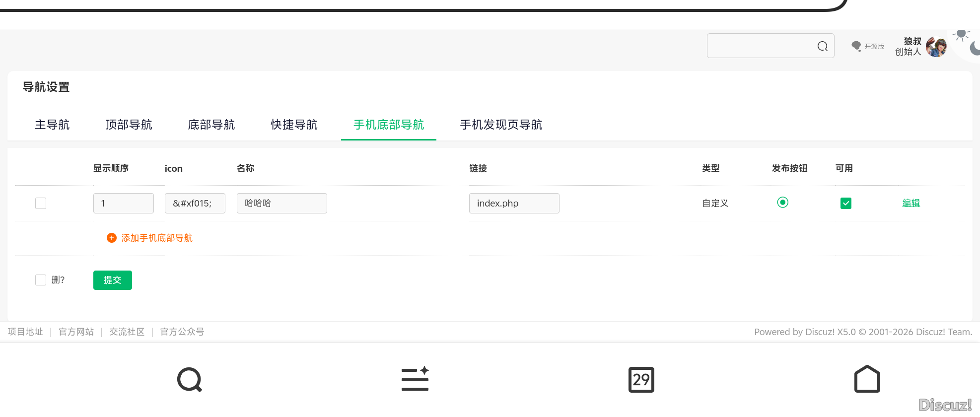Open the 快捷导航 tab
Viewport: 980px width, 417px height.
coord(294,125)
